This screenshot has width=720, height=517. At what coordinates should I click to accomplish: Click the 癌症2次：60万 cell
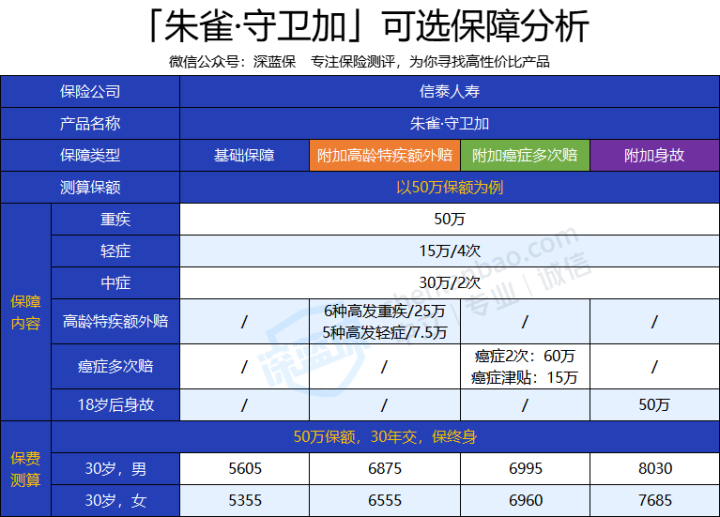pyautogui.click(x=525, y=366)
